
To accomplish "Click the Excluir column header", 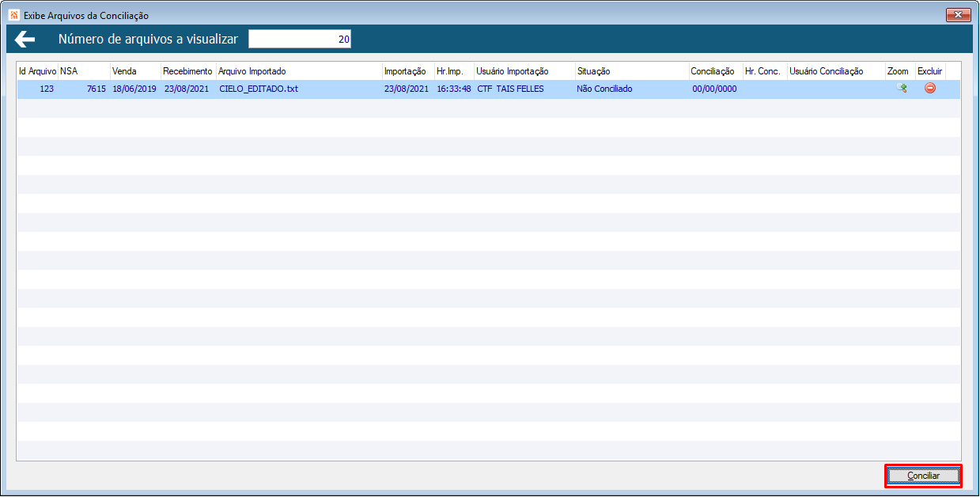I will [930, 71].
